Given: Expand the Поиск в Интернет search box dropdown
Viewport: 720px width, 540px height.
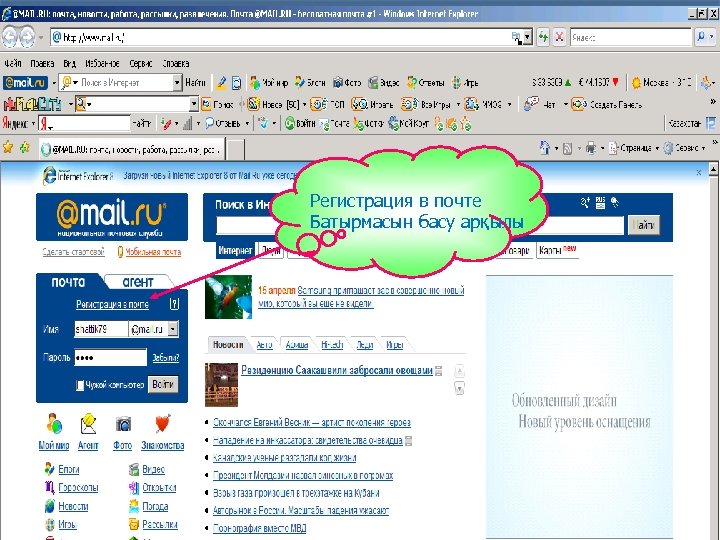Looking at the screenshot, I should 177,83.
